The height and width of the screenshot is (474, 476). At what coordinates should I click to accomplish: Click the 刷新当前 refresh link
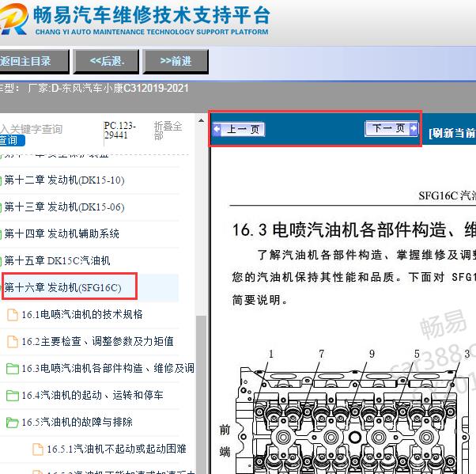coord(452,133)
